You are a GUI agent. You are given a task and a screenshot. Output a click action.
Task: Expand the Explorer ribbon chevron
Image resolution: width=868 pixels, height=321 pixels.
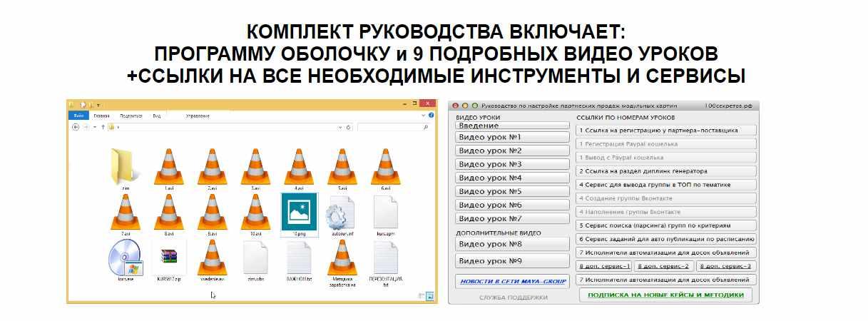424,115
